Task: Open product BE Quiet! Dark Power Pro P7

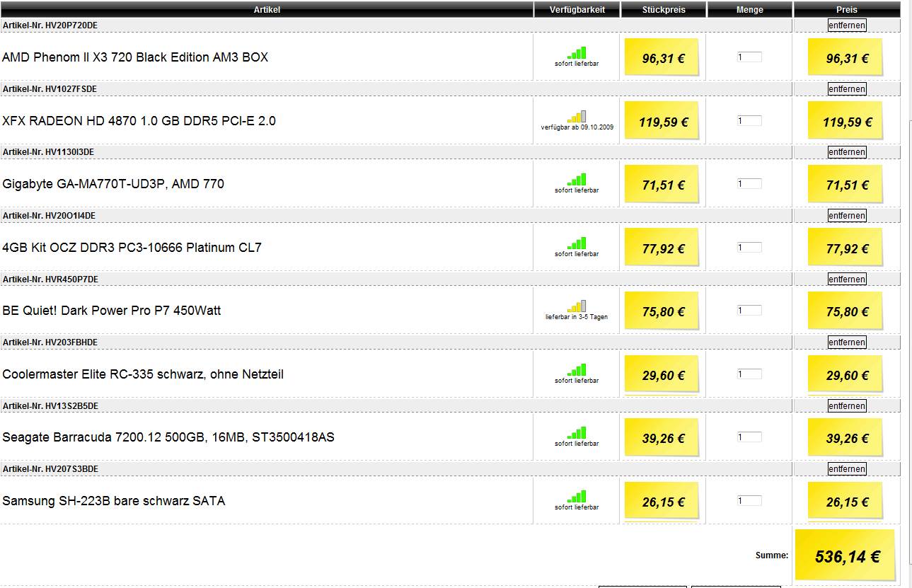Action: click(x=112, y=311)
